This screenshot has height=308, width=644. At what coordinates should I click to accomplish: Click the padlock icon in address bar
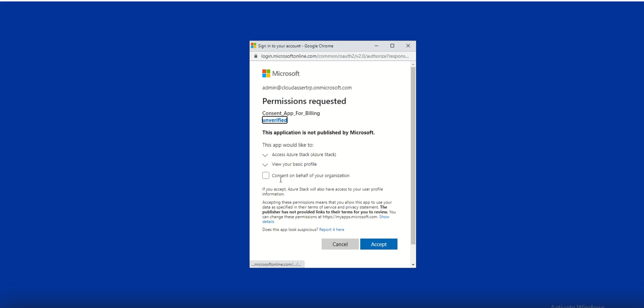click(255, 56)
